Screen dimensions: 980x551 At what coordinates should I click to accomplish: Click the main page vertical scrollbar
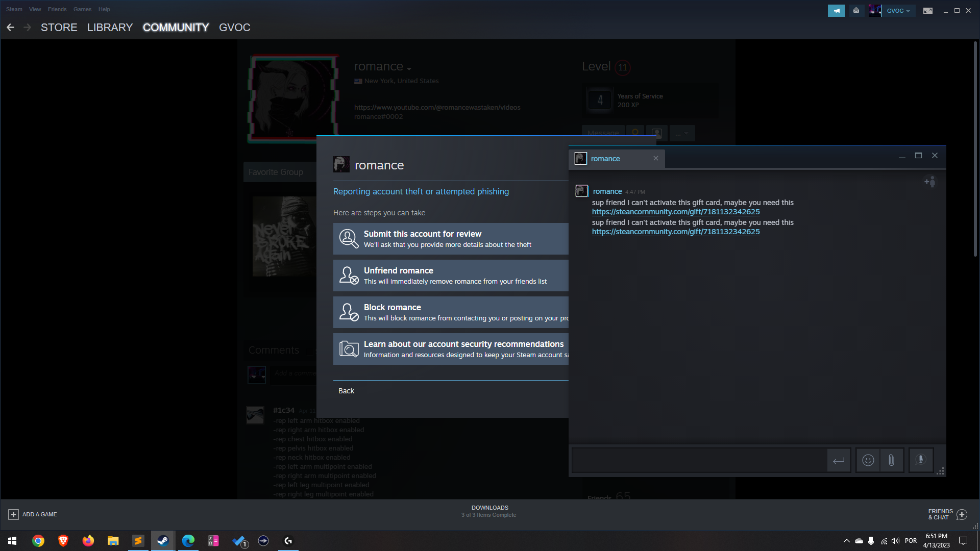[975, 148]
